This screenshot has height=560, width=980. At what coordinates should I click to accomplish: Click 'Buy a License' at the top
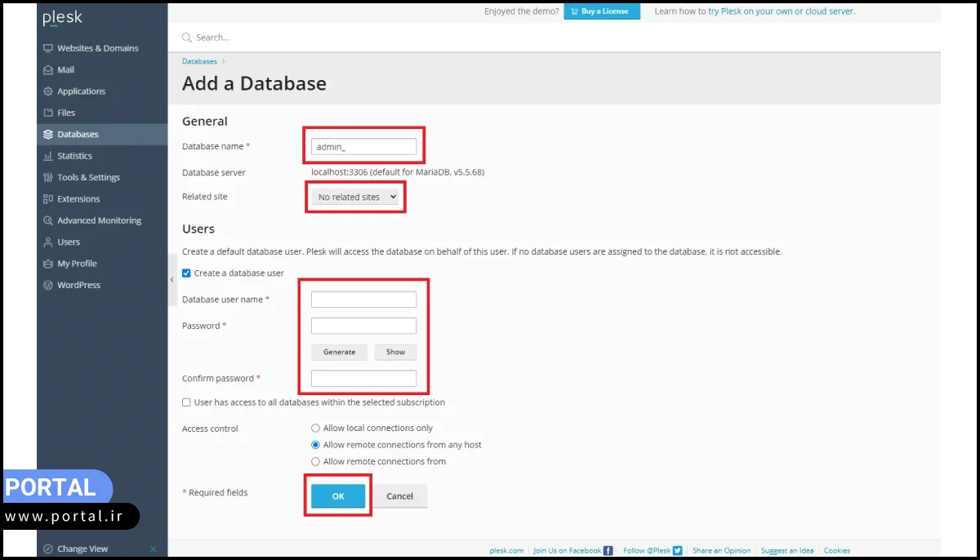pos(602,11)
